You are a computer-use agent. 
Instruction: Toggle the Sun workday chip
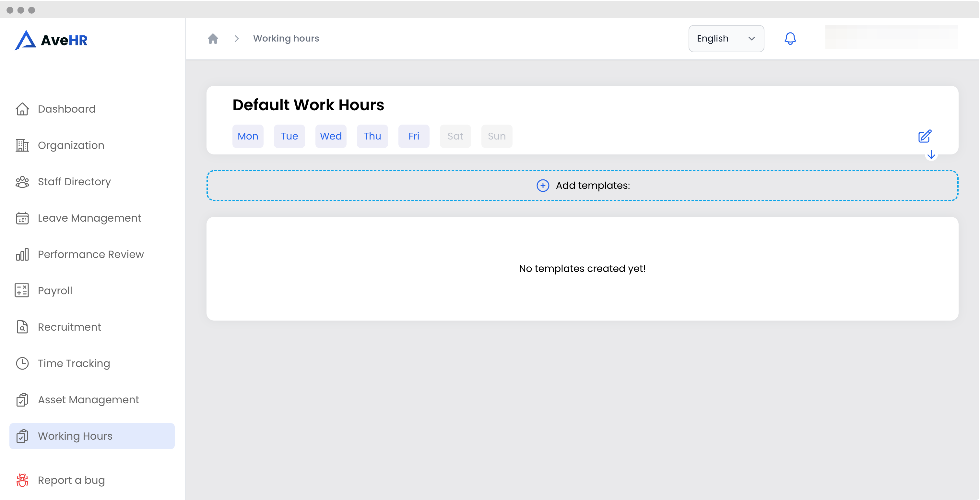[496, 136]
